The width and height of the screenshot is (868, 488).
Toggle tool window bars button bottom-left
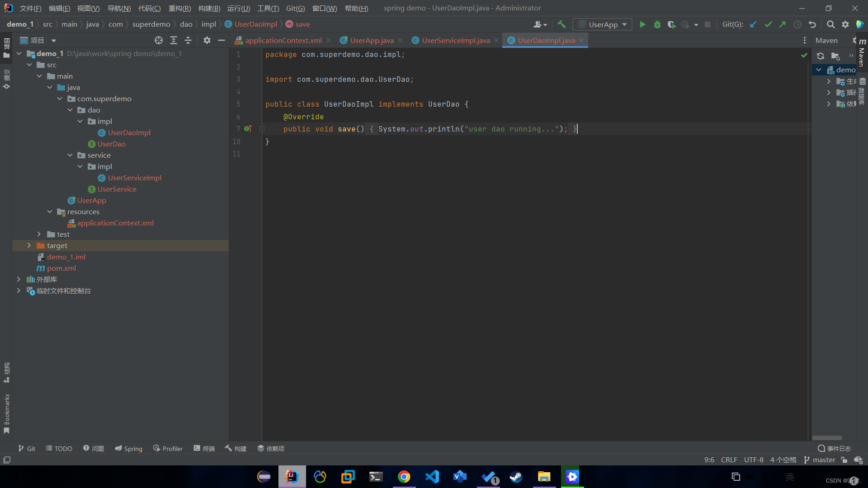click(x=7, y=460)
